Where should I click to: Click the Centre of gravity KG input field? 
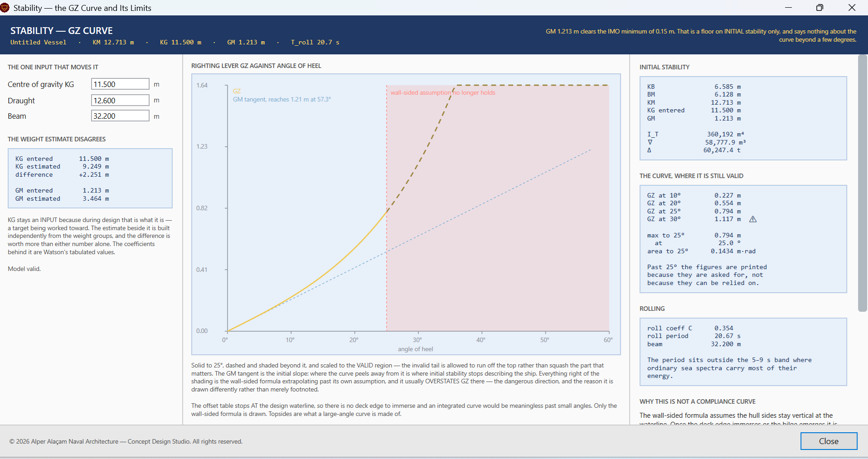120,84
